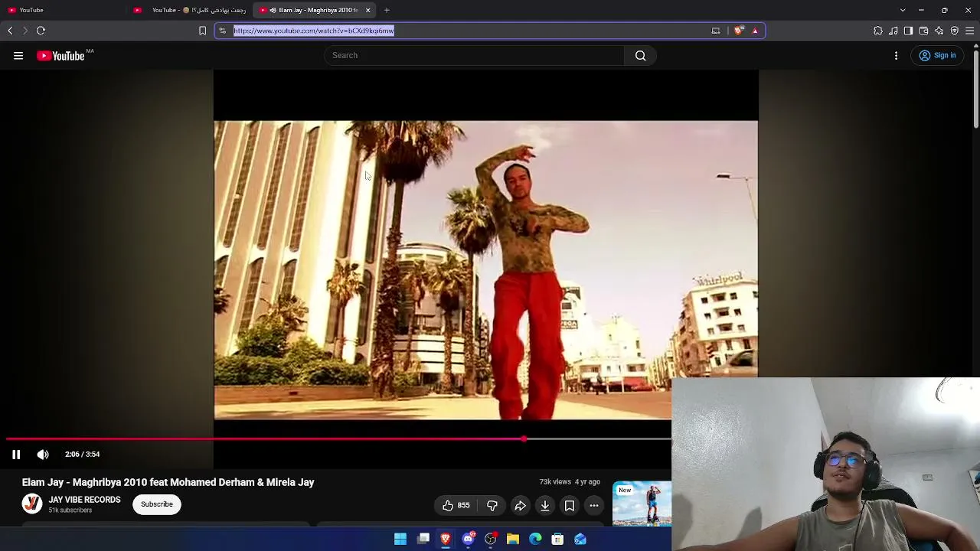Download the video
980x551 pixels.
click(x=545, y=505)
